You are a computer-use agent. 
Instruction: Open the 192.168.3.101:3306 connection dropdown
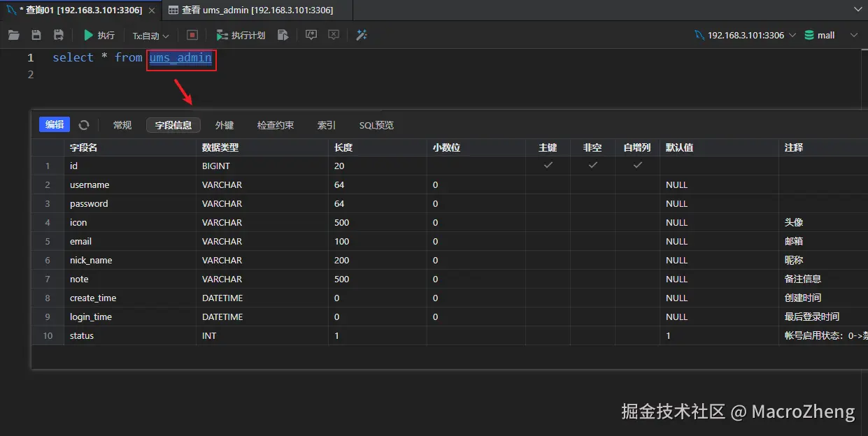[744, 35]
